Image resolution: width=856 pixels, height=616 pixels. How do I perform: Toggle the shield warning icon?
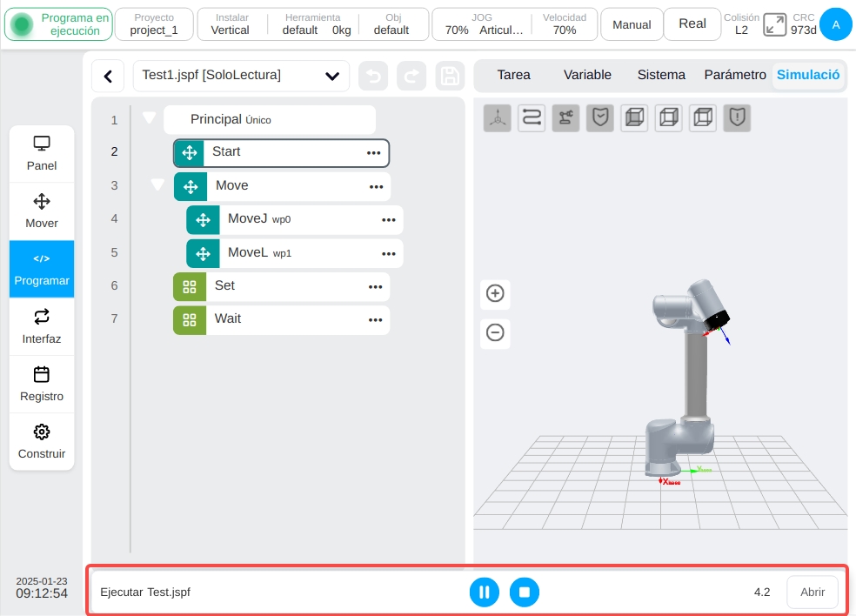click(x=738, y=117)
